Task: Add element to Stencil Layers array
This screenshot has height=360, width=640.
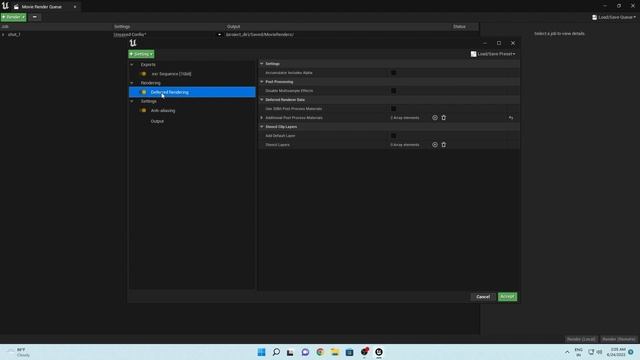Action: 435,144
